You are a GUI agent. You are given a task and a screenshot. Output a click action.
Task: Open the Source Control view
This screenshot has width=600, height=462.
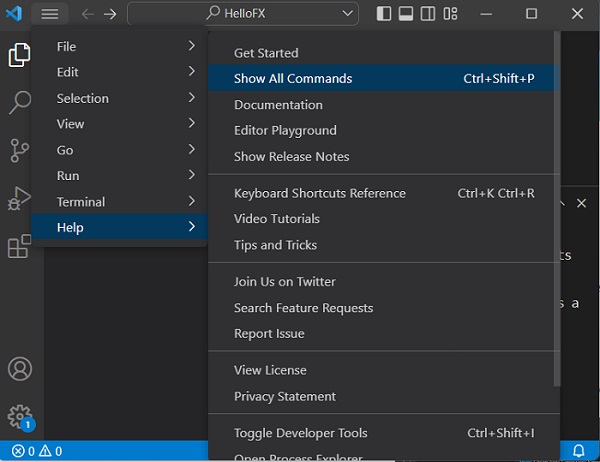click(19, 150)
